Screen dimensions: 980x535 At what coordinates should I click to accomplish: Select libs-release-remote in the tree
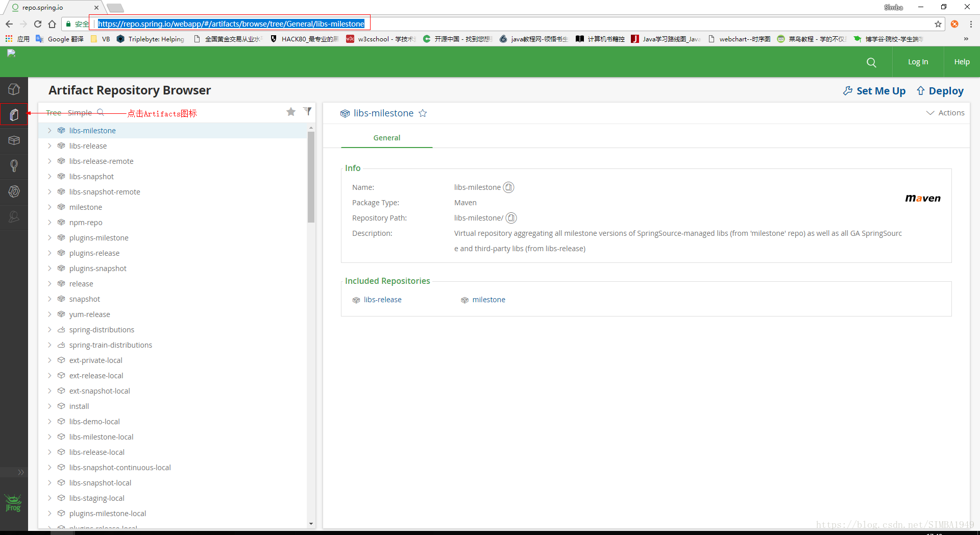point(101,161)
